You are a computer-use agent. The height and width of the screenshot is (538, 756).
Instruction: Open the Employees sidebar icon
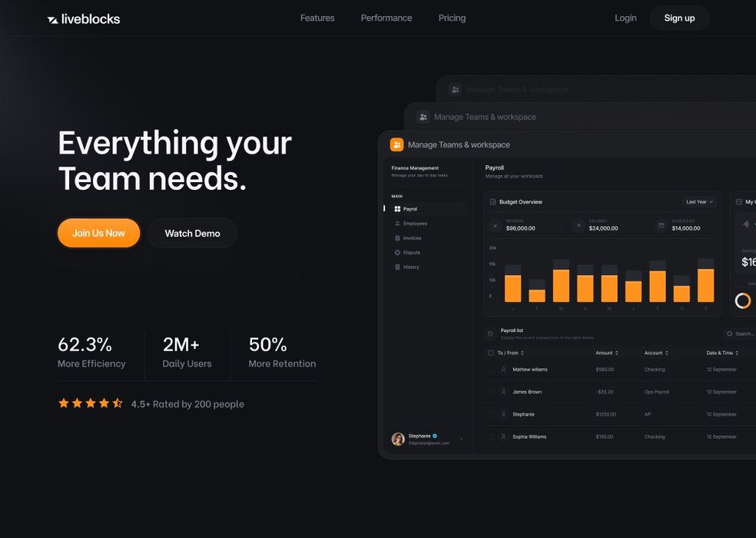397,224
